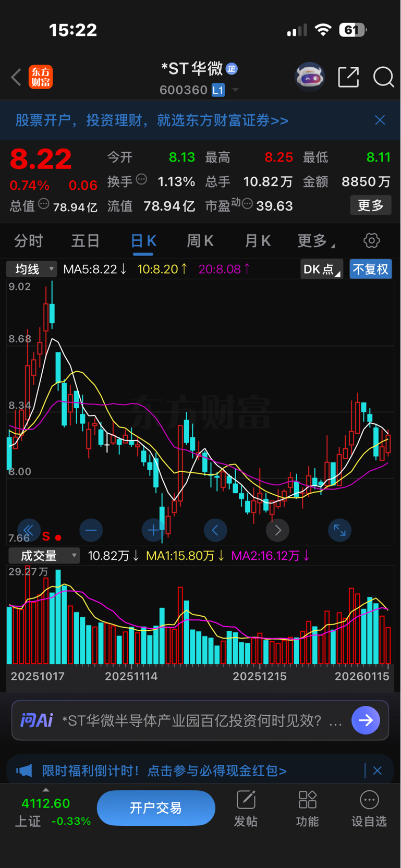Tap the 金额 8850万 value
401x868 pixels.
click(x=366, y=181)
